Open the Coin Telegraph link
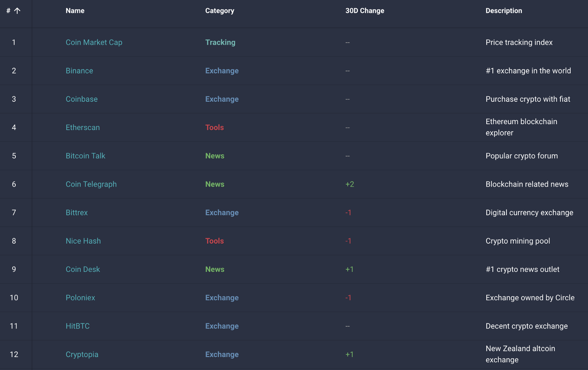Viewport: 588px width, 370px height. (x=91, y=184)
